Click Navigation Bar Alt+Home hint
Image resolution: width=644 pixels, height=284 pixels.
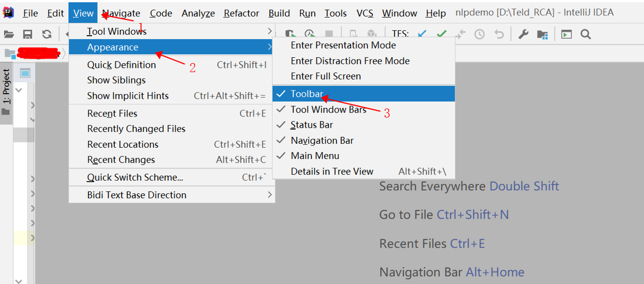tap(452, 272)
